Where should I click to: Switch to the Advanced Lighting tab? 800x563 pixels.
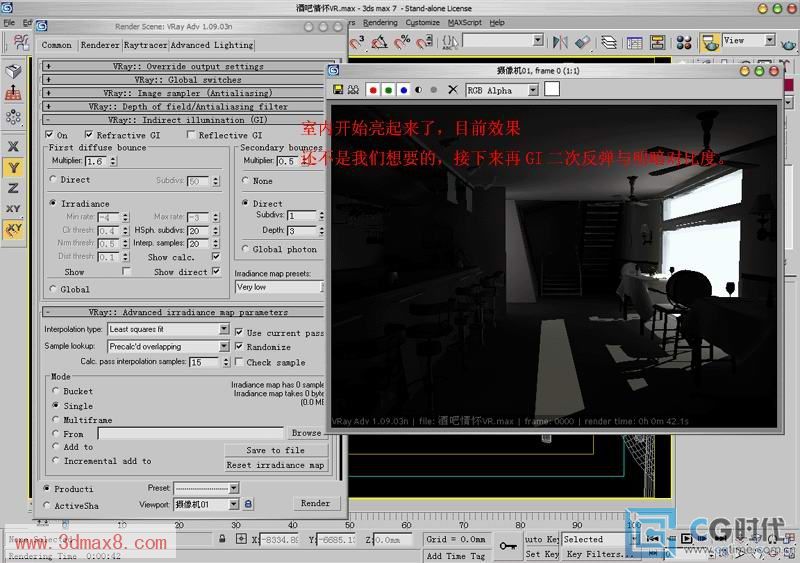click(x=212, y=45)
